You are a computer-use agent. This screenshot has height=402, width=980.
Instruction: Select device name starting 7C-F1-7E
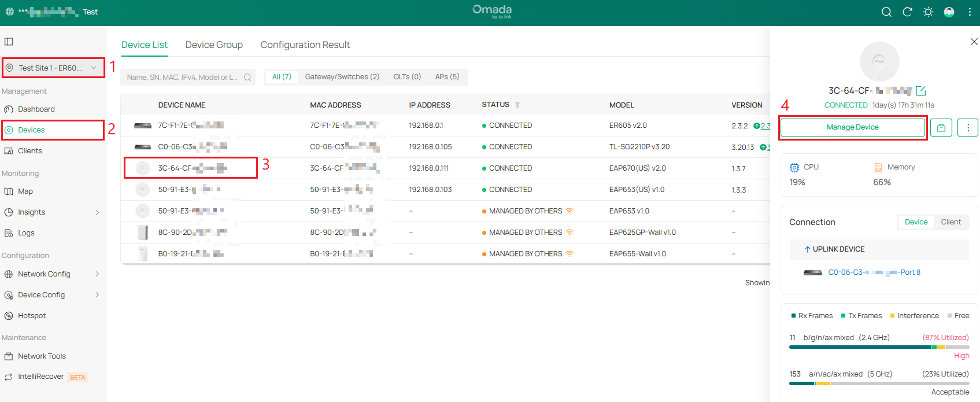point(191,125)
